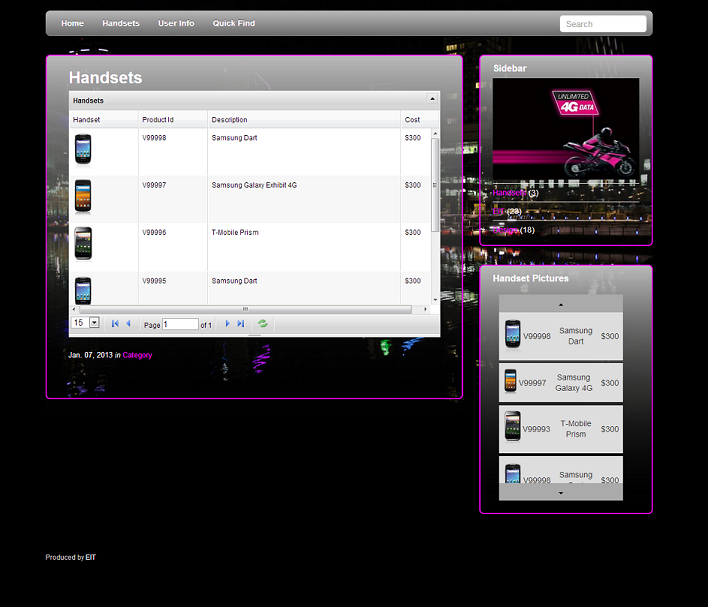
Task: Click right arrow of grid horizontal scrollbar
Action: (x=425, y=309)
